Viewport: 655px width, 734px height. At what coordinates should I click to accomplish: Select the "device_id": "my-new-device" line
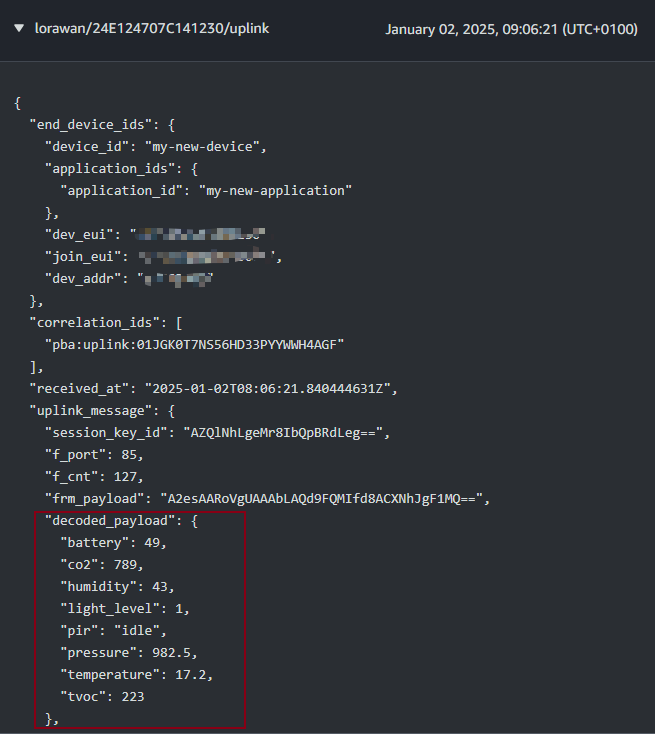click(x=156, y=147)
